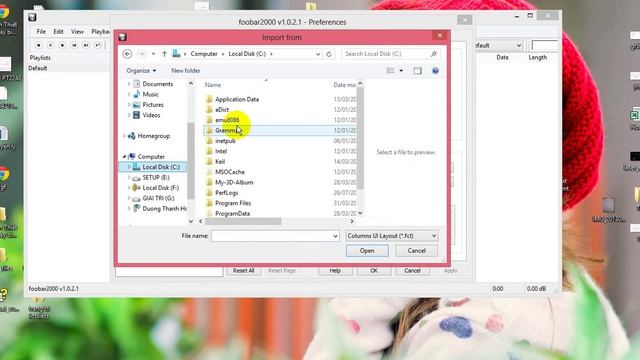Click Help in Preferences window

pyautogui.click(x=335, y=271)
